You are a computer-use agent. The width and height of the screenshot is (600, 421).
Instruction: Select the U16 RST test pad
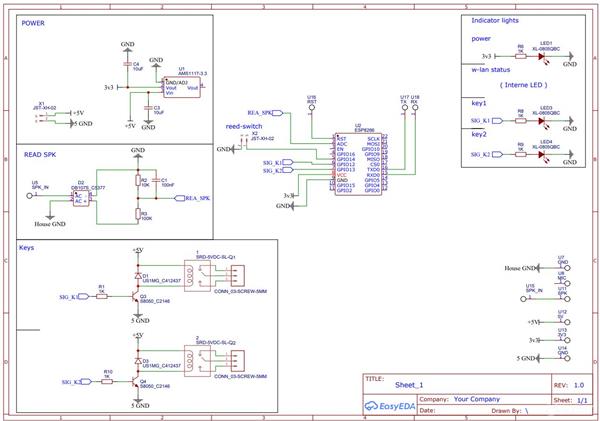coord(312,108)
